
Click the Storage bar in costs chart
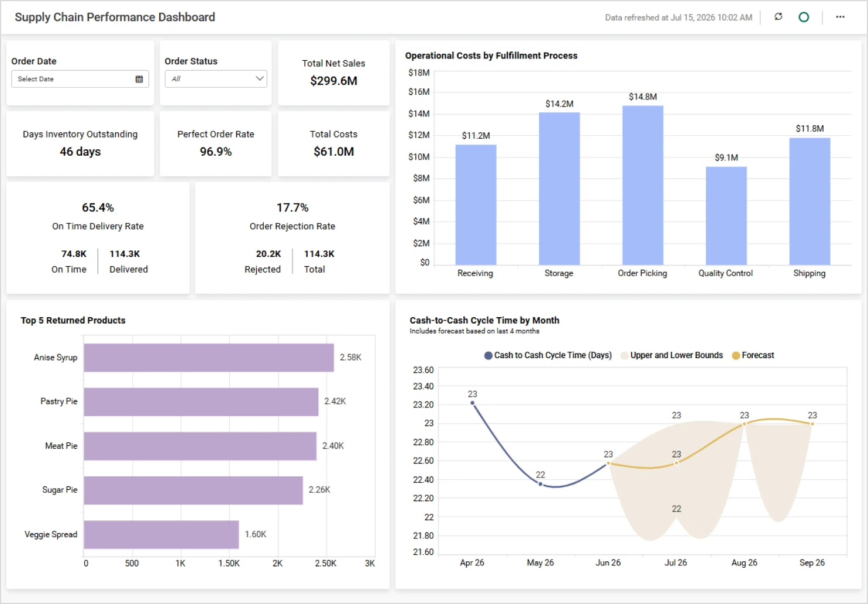coord(559,188)
